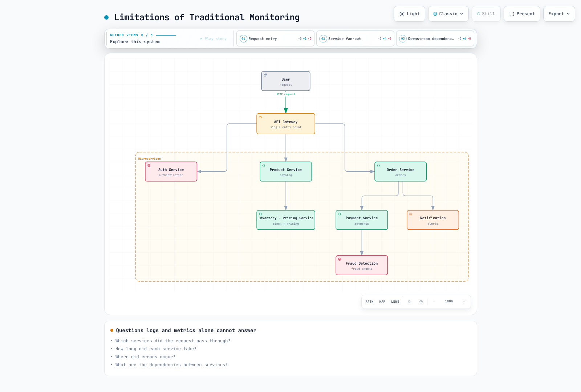The height and width of the screenshot is (392, 581).
Task: Click the list icon on Notification node
Action: pos(411,214)
